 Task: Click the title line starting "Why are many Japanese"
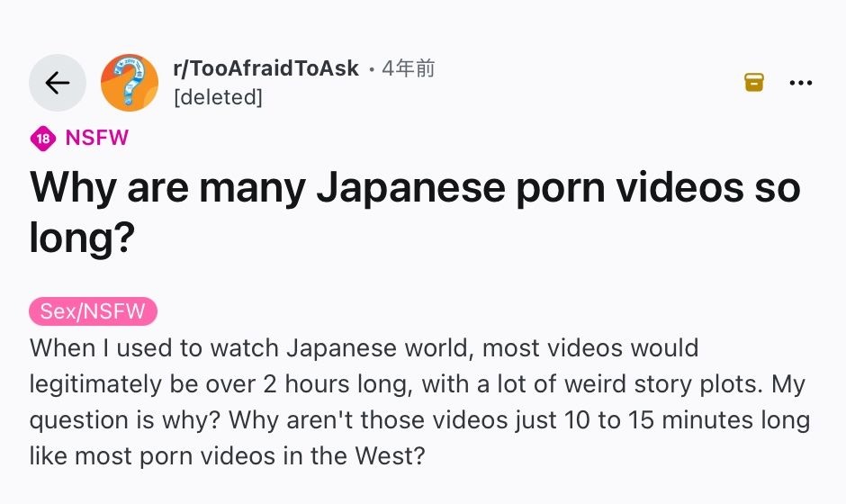tap(414, 190)
